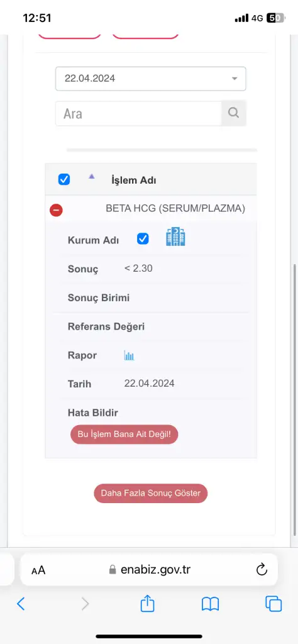Sort by the purple triangle arrow
Viewport: 298px width, 644px height.
[x=92, y=176]
